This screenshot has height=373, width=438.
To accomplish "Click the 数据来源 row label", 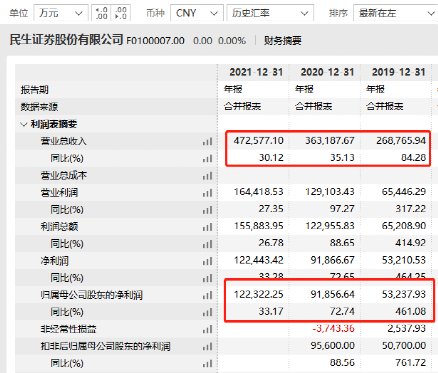I will 39,107.
